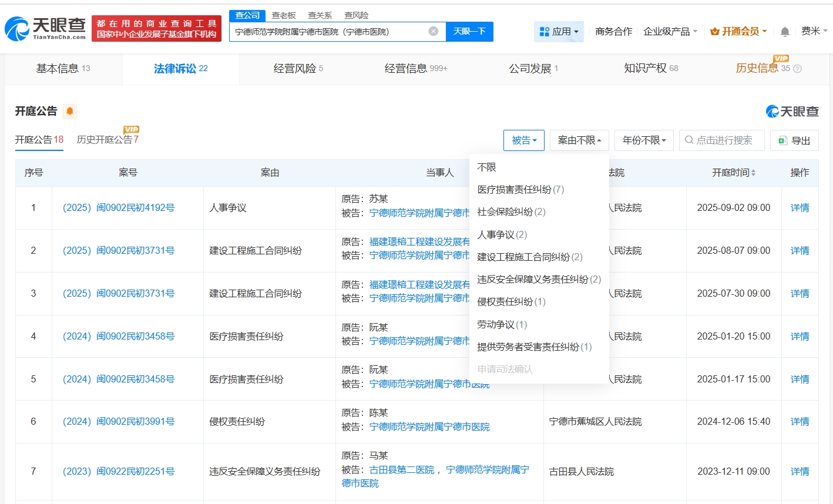Screen dimensions: 833x504
Task: Click the magnifier icon in table search
Action: click(x=689, y=140)
